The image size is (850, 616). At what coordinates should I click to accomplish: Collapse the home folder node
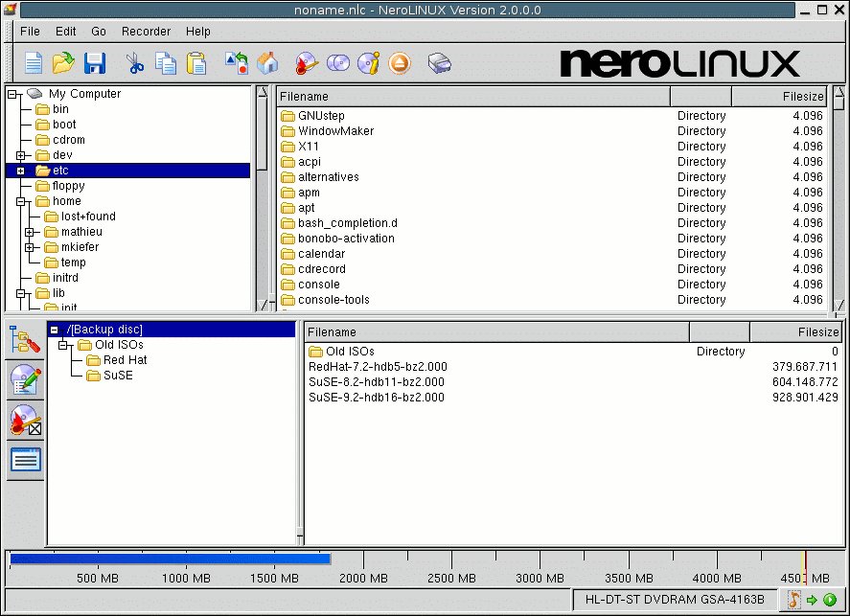click(x=20, y=201)
